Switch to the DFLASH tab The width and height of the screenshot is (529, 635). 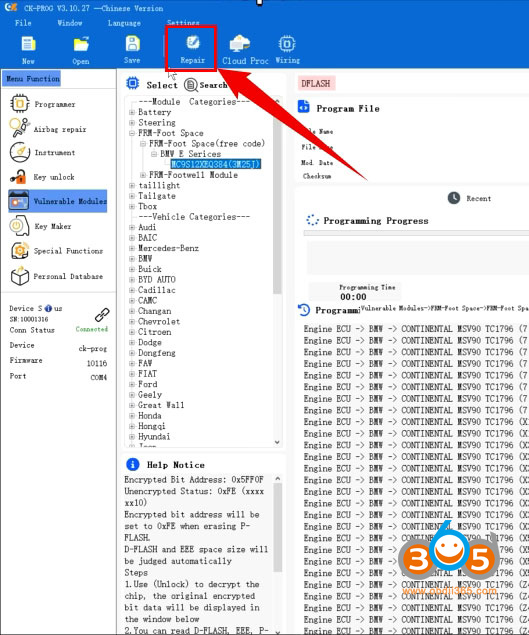click(316, 83)
